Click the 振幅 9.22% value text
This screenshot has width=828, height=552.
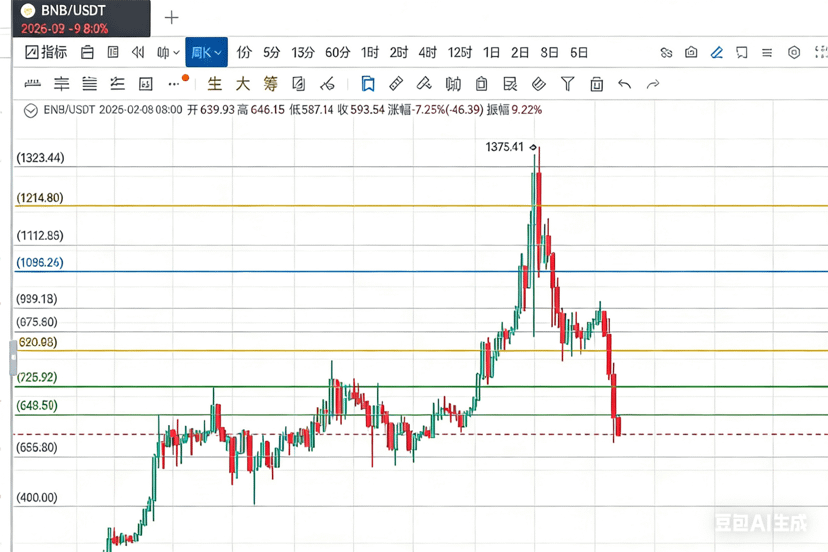pyautogui.click(x=514, y=110)
